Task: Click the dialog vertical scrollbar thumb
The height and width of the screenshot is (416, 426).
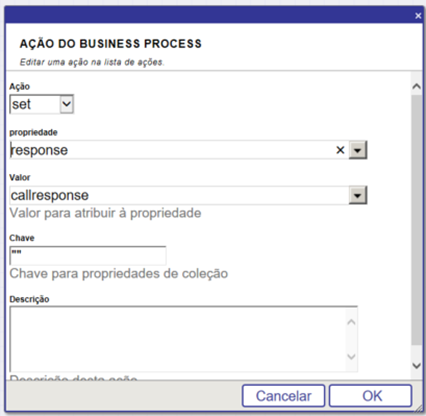Action: point(416,220)
